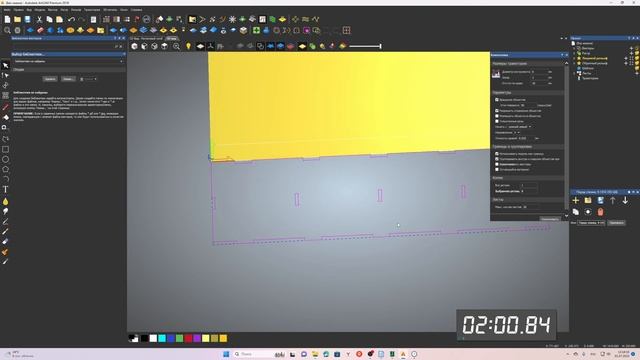Screen dimensions: 640x360
Task: Toggle the Размещать объекты в объектах checkbox
Action: 497,116
